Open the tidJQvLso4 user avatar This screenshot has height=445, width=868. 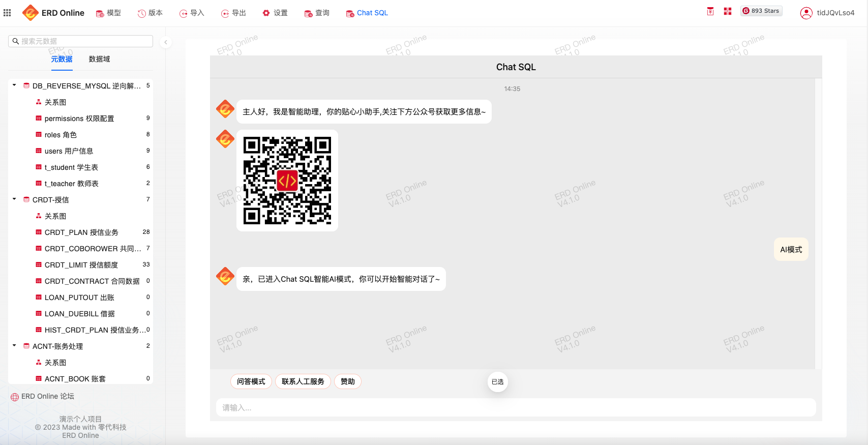pos(806,13)
